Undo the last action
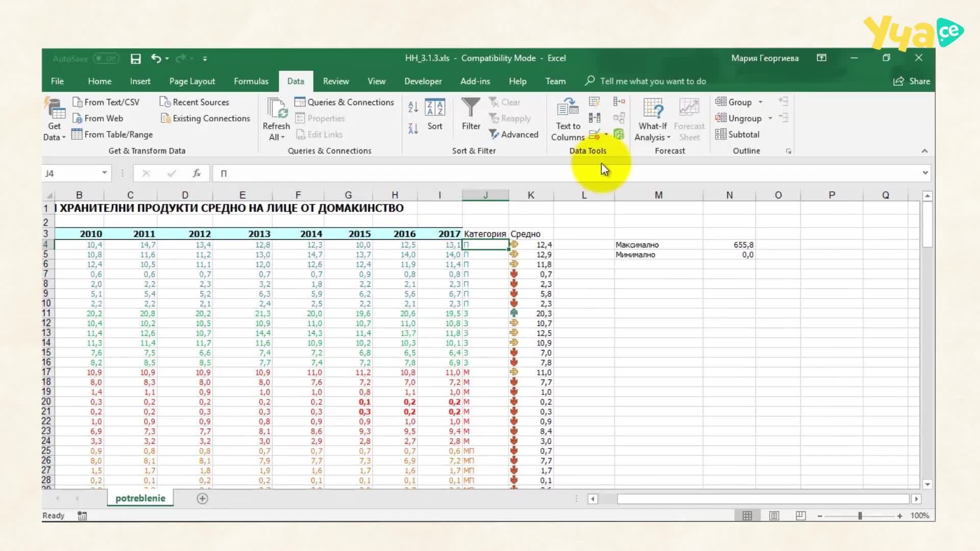 (156, 59)
